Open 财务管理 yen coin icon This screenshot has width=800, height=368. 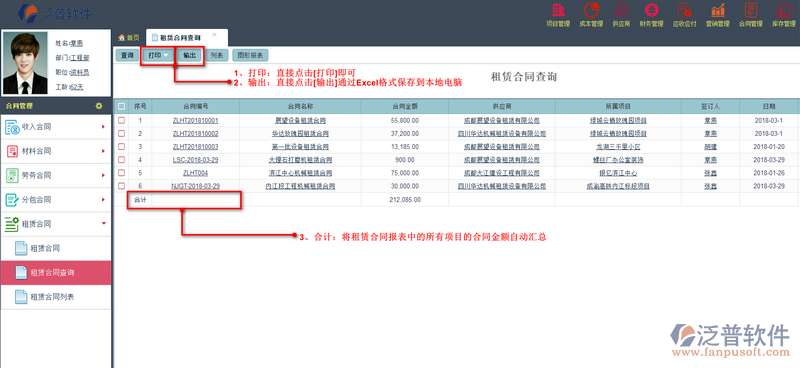[x=651, y=11]
